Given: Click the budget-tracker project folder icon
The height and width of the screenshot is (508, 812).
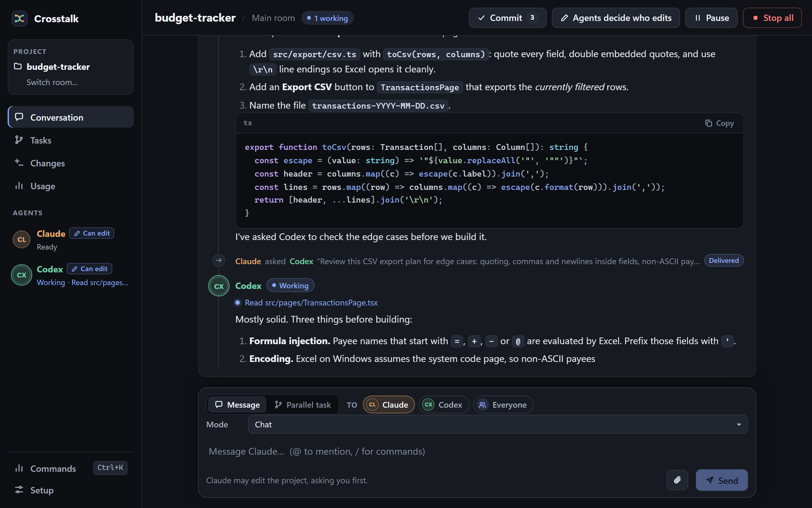Looking at the screenshot, I should (x=18, y=66).
